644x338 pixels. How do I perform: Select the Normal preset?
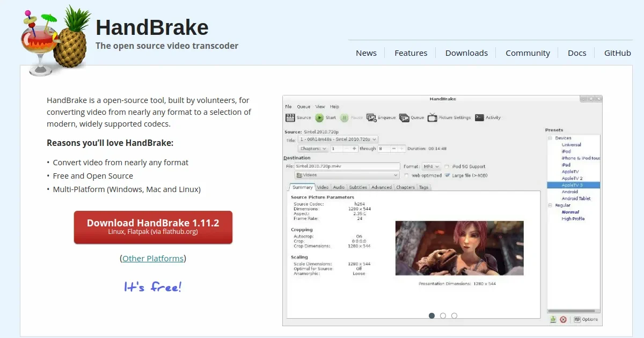pyautogui.click(x=570, y=212)
